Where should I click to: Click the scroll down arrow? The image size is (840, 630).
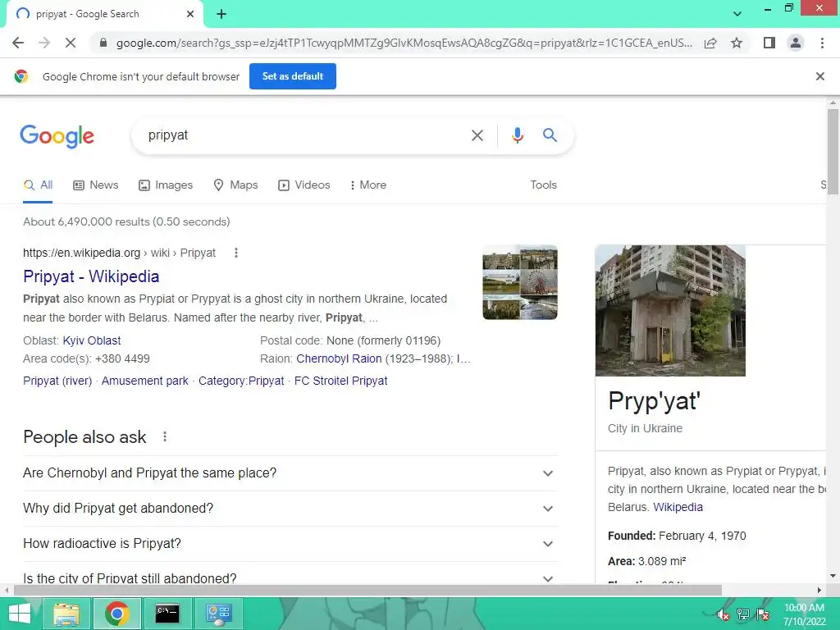pos(833,577)
